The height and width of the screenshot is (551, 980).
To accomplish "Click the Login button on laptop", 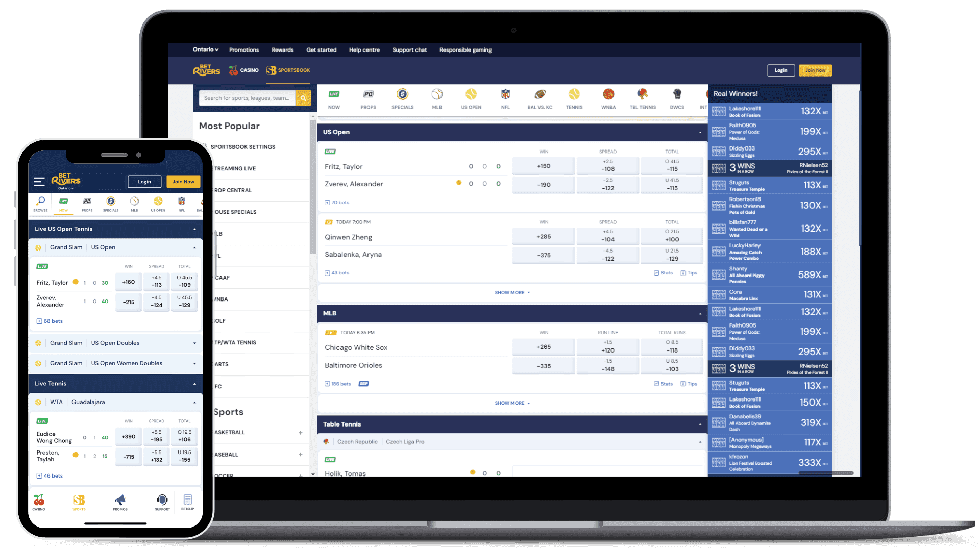I will 781,70.
